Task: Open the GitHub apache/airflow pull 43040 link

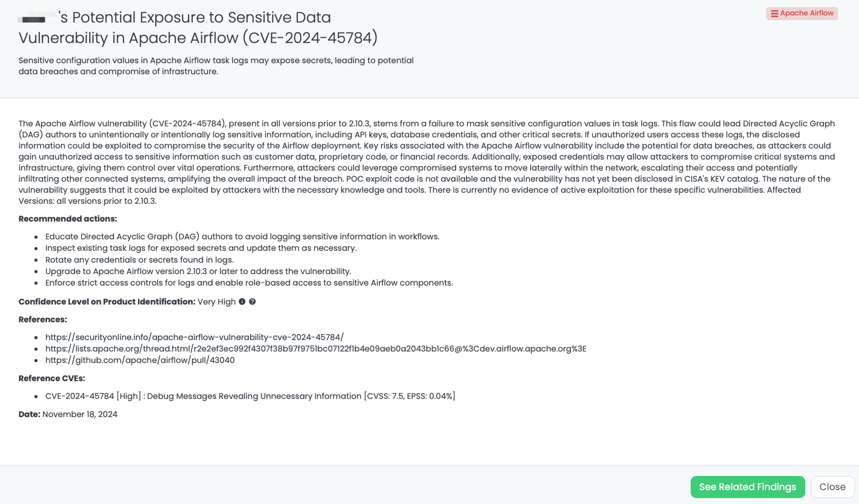Action: (140, 360)
